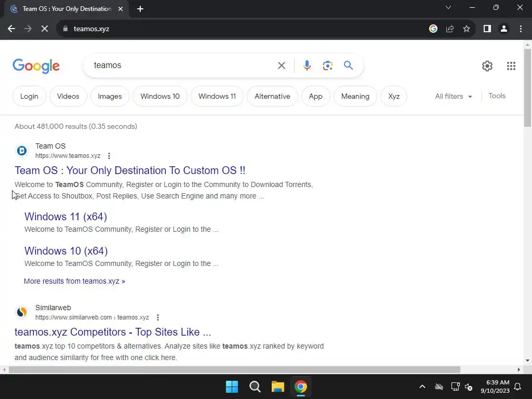Open more options for the Team OS result
This screenshot has height=399, width=532.
point(109,156)
